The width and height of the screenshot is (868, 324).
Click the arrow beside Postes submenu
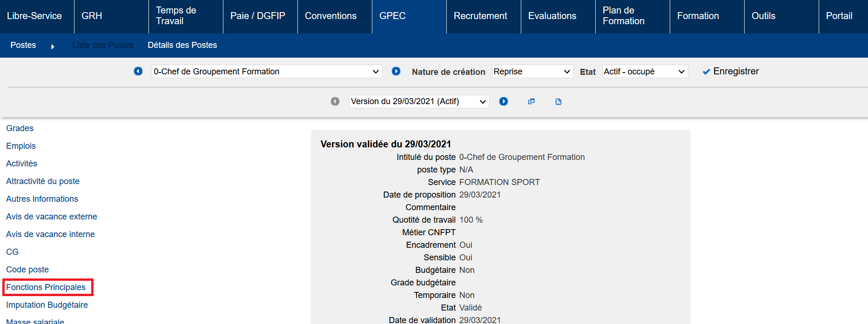point(53,46)
